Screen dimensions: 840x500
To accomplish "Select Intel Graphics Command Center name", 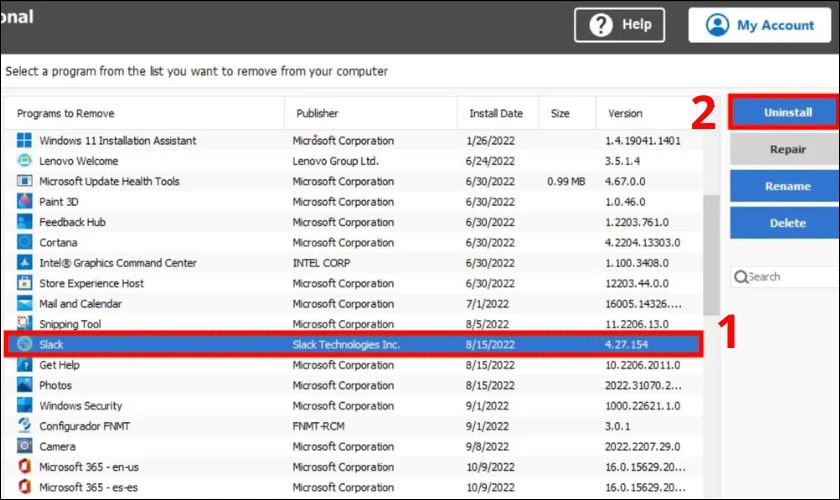I will (x=118, y=263).
